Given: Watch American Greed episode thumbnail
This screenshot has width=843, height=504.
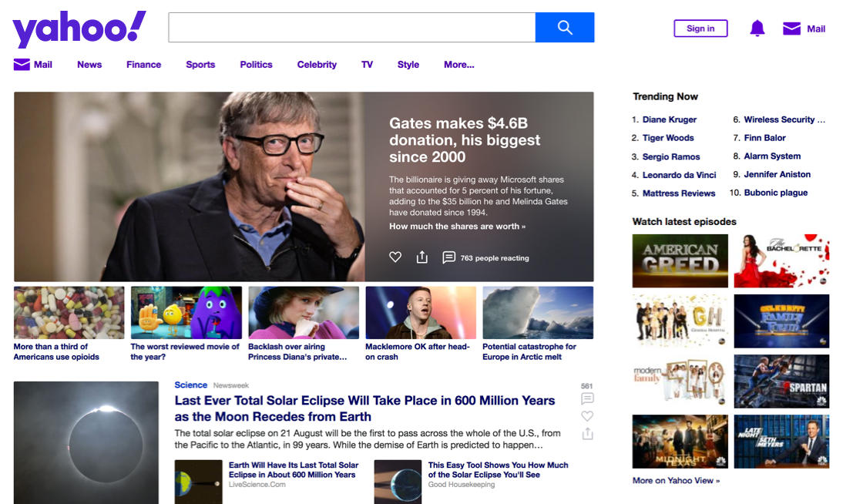Looking at the screenshot, I should pos(680,261).
